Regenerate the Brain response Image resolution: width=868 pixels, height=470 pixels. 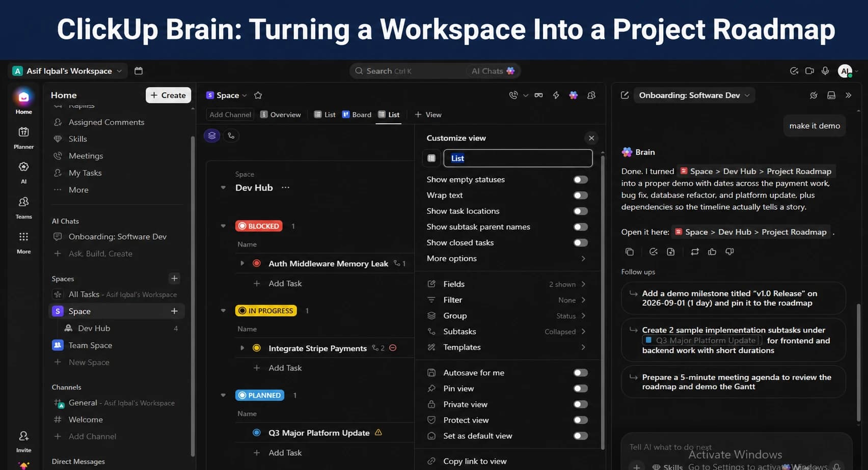pos(695,252)
